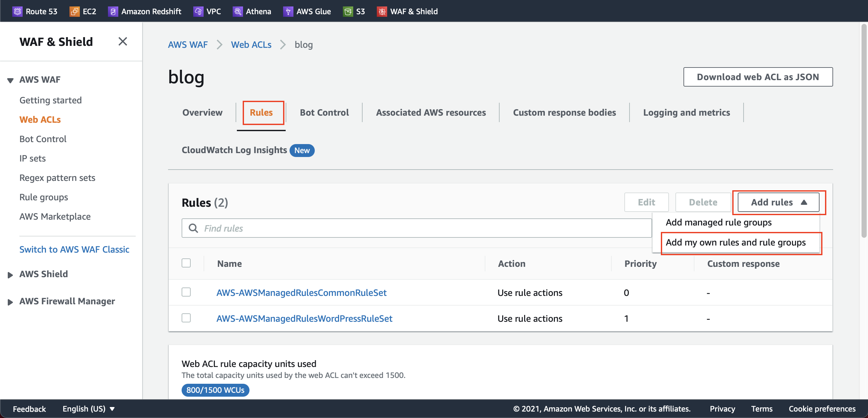The width and height of the screenshot is (868, 418).
Task: Open the AWS Glue shortcut icon
Action: pyautogui.click(x=288, y=11)
